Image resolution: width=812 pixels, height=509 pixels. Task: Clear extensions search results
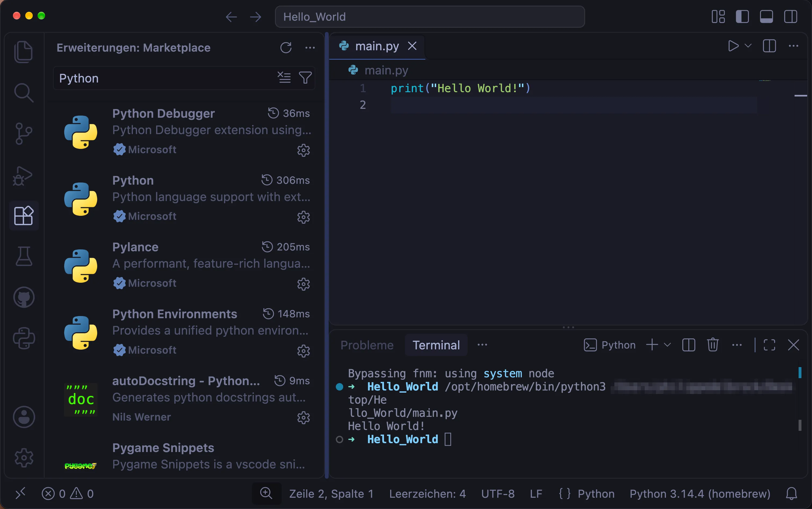coord(284,78)
